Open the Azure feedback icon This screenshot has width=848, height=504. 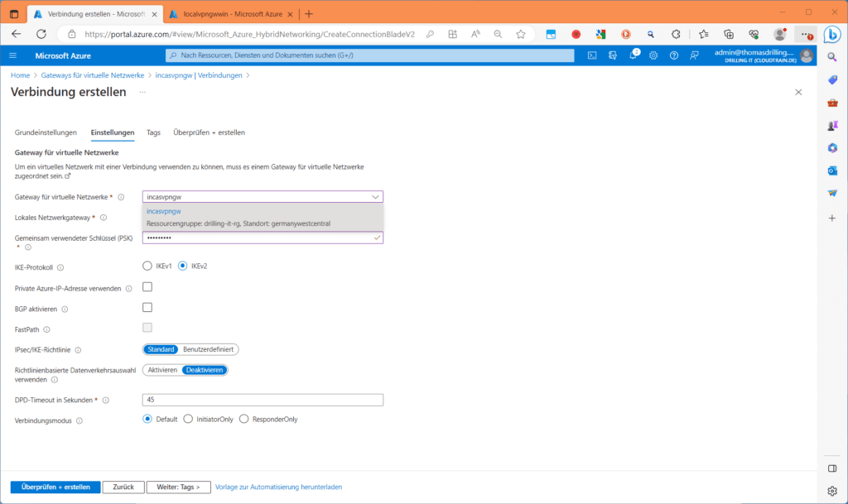pyautogui.click(x=695, y=55)
